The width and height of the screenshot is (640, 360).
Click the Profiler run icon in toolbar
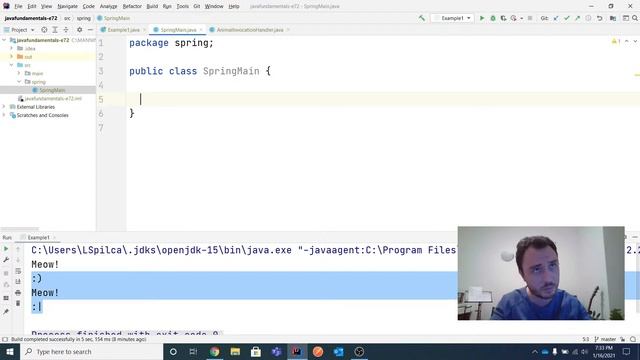tap(513, 18)
